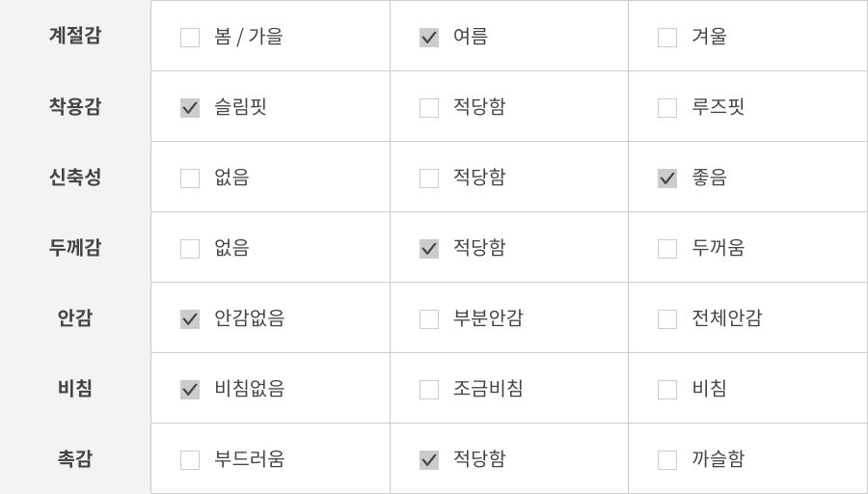868x494 pixels.
Task: Check 없음 in the 두께감 row
Action: 190,249
